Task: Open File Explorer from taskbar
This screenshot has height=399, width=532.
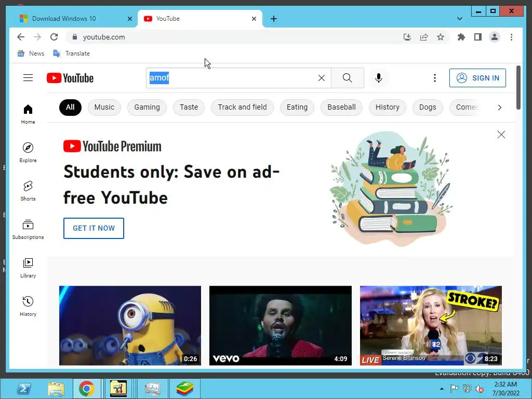Action: (56, 389)
